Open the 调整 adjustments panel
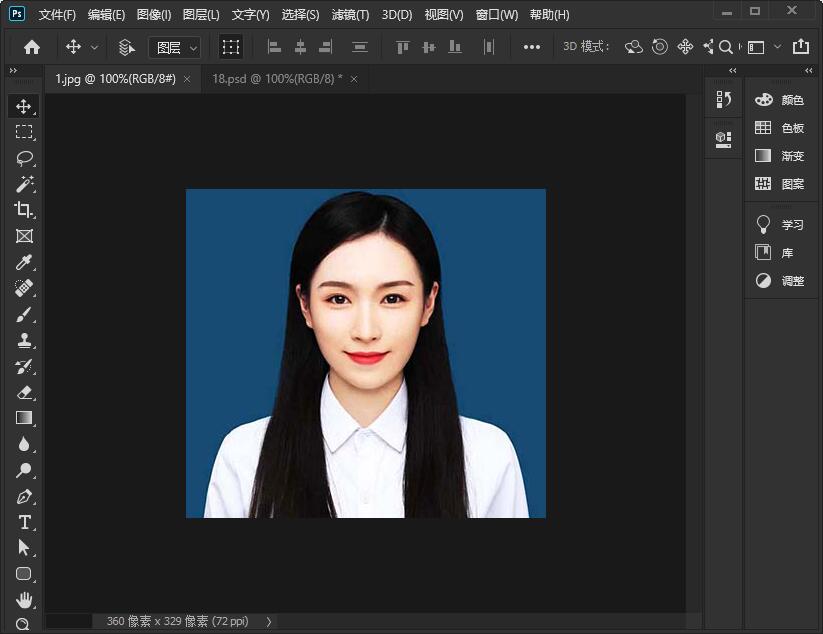The image size is (823, 634). click(780, 281)
